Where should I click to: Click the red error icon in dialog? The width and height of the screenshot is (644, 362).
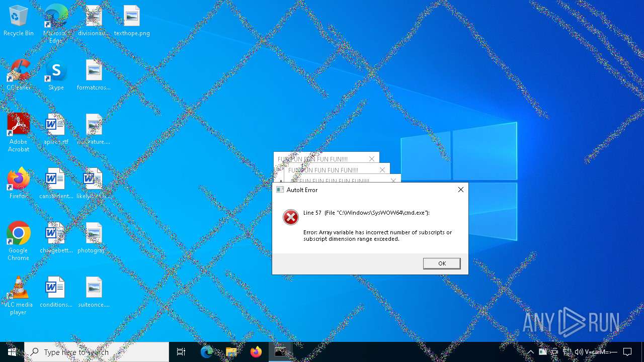coord(290,217)
